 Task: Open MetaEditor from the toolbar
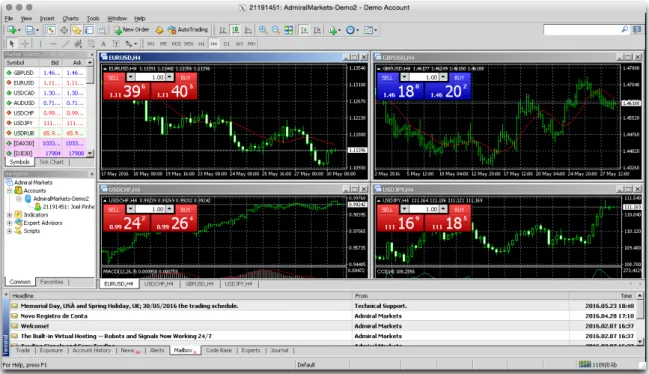(x=159, y=30)
